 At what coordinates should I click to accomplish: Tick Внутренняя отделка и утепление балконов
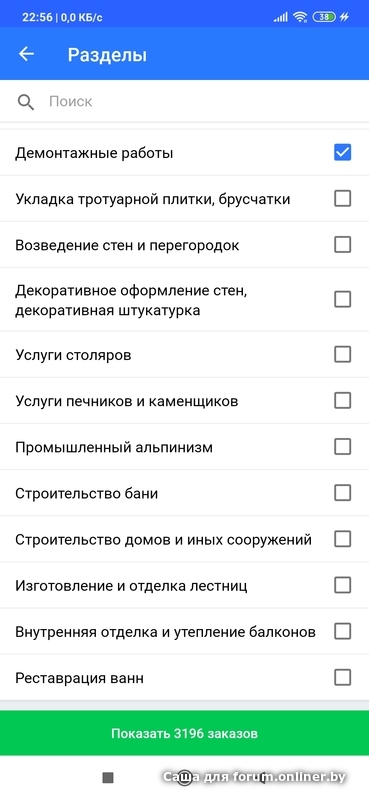point(342,632)
